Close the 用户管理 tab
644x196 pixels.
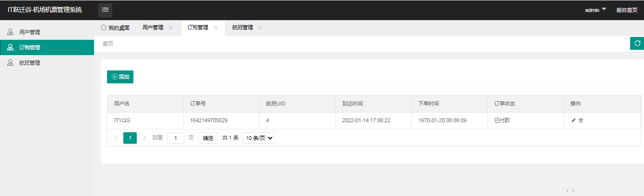pyautogui.click(x=170, y=28)
